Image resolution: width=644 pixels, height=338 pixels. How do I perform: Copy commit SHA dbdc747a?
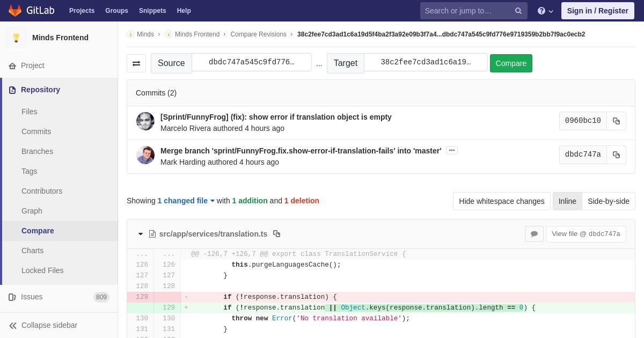[x=616, y=155]
